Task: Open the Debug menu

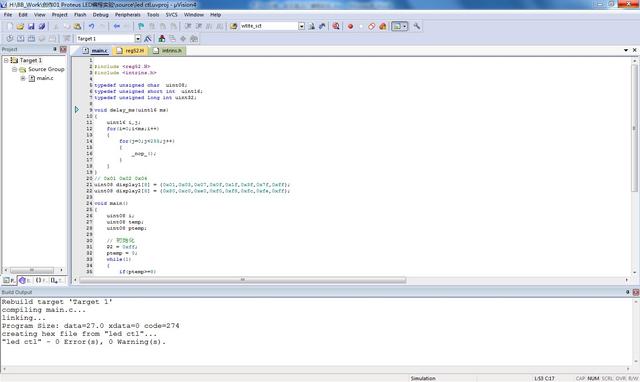Action: pos(100,15)
